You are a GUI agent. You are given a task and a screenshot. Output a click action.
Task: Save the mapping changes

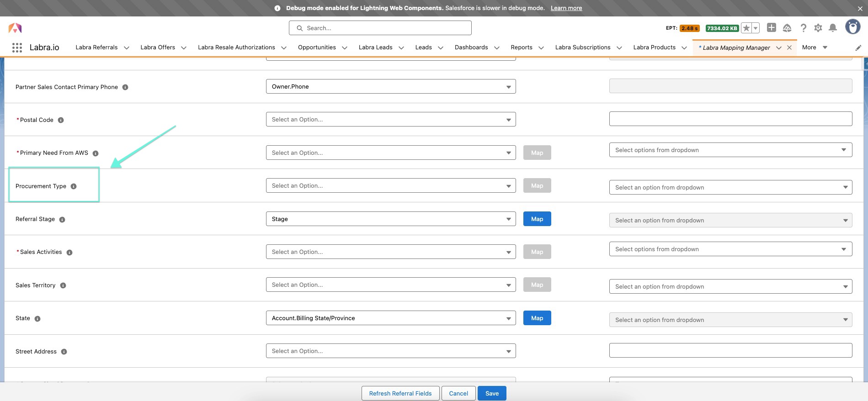(492, 393)
